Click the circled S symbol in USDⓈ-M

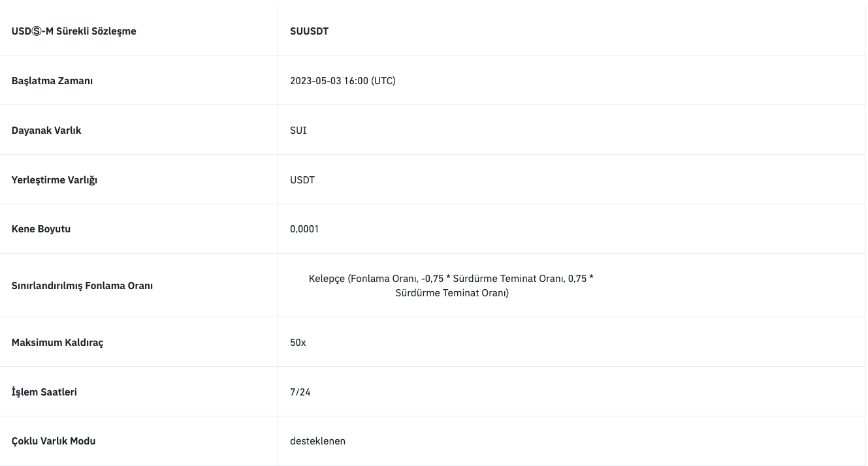[x=37, y=31]
